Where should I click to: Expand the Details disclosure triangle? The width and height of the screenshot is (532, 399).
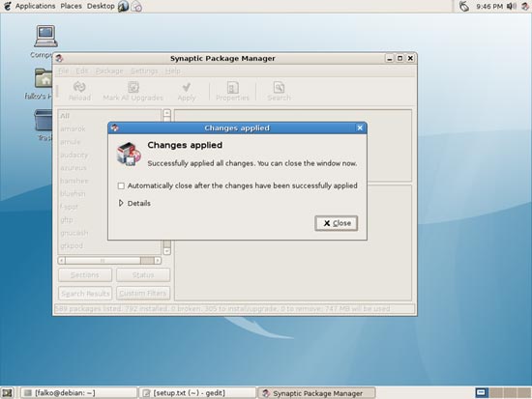coord(121,203)
